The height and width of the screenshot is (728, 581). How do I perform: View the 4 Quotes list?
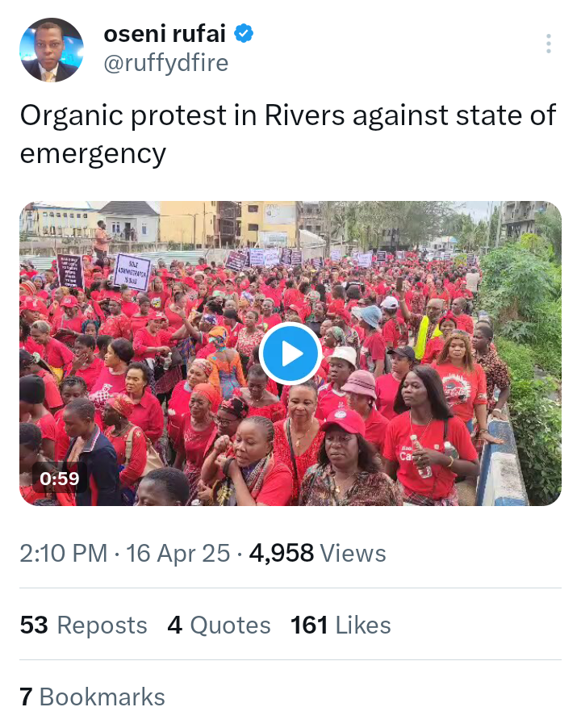pos(219,625)
